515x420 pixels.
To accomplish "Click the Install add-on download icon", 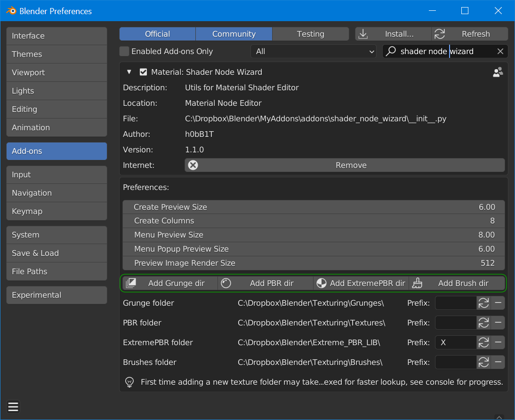I will tap(363, 34).
